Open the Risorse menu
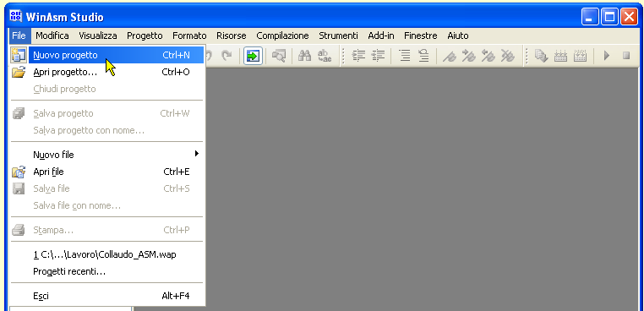The width and height of the screenshot is (644, 311). pyautogui.click(x=232, y=35)
